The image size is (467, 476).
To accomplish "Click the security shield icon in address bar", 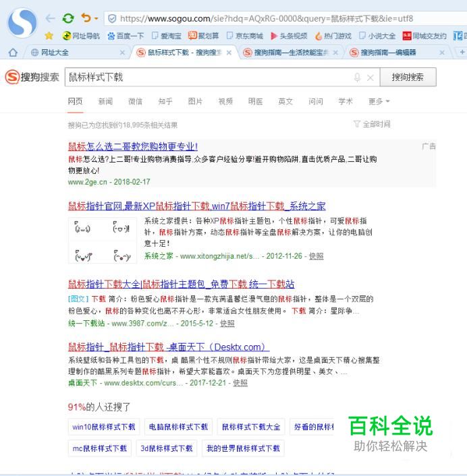I will 112,19.
